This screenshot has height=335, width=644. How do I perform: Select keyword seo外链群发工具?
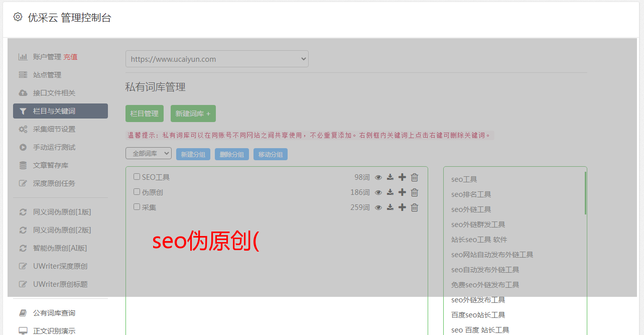478,225
